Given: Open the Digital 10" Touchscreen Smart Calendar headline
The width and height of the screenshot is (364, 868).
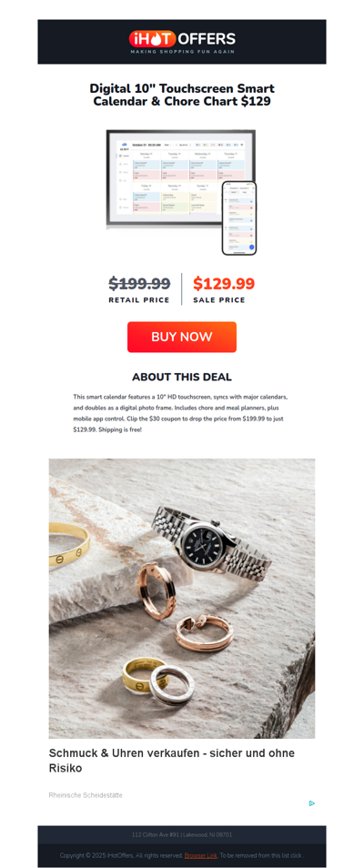Looking at the screenshot, I should click(x=182, y=96).
